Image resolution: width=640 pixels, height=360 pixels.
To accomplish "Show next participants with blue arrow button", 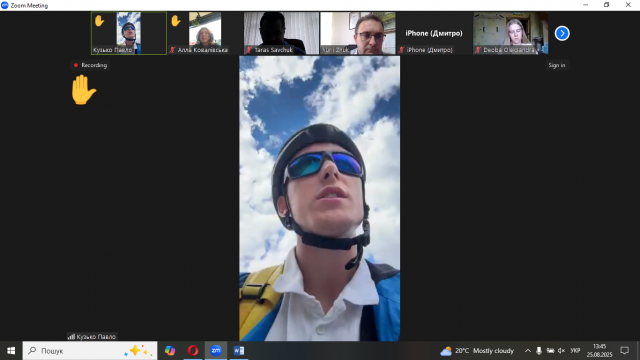I will (x=562, y=33).
